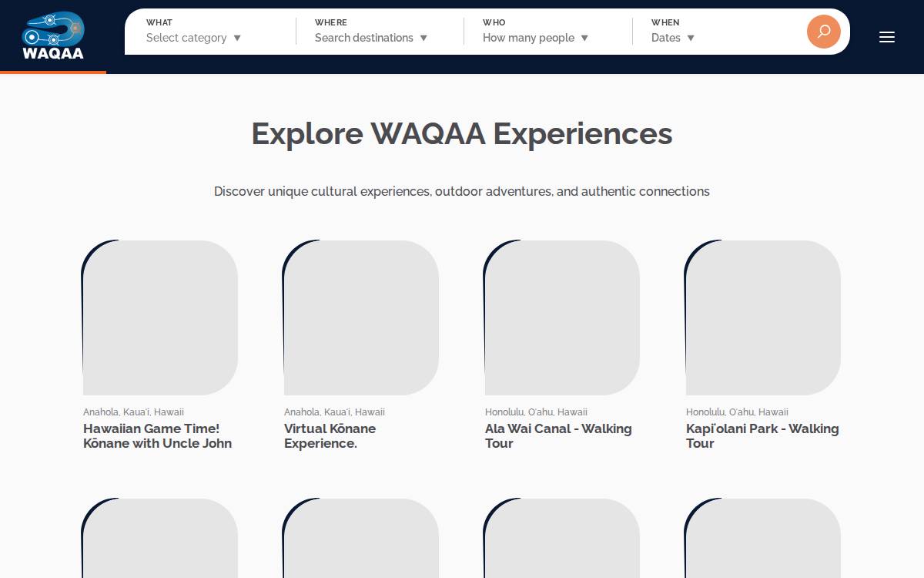Click the WHAT label in search bar
924x578 pixels.
click(159, 22)
